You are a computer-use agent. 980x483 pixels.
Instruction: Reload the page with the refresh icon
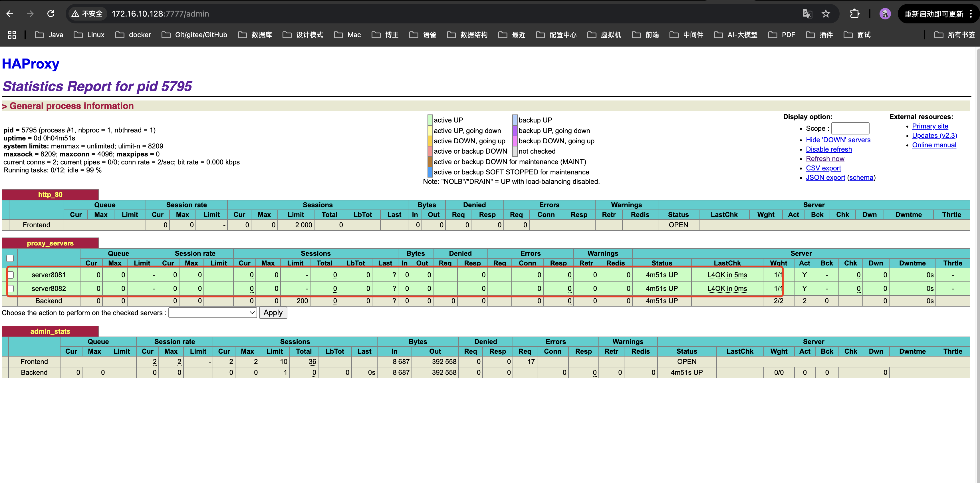tap(51, 14)
